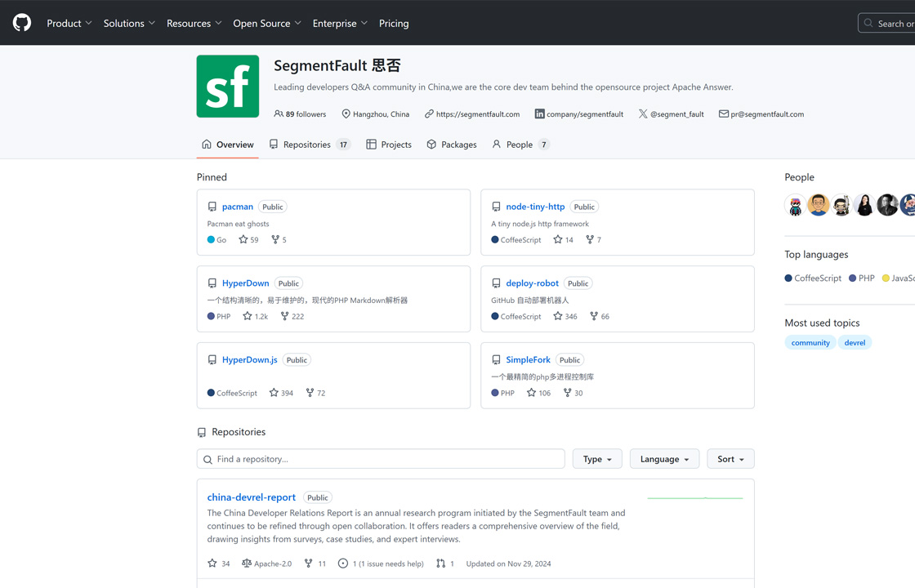The height and width of the screenshot is (588, 915).
Task: Expand the Resources menu
Action: tap(194, 24)
